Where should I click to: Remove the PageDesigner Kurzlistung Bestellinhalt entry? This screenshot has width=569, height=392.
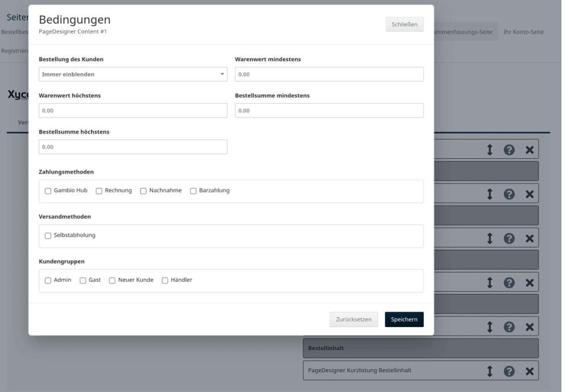point(529,371)
